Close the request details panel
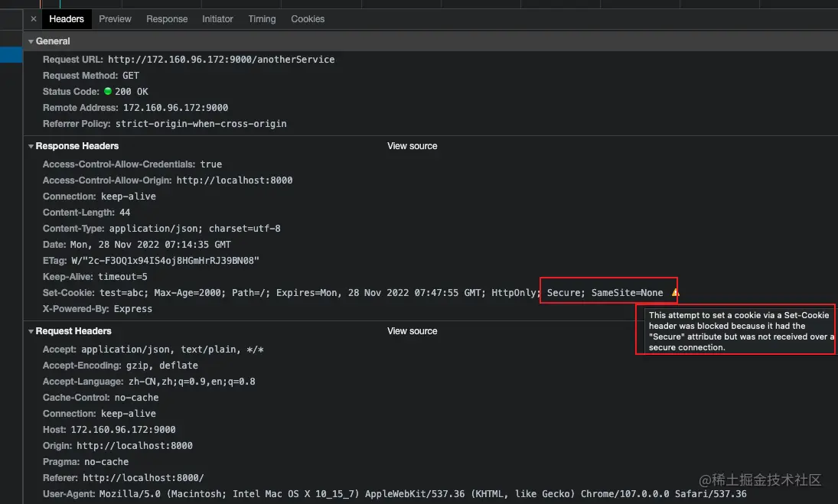This screenshot has width=838, height=504. coord(34,18)
